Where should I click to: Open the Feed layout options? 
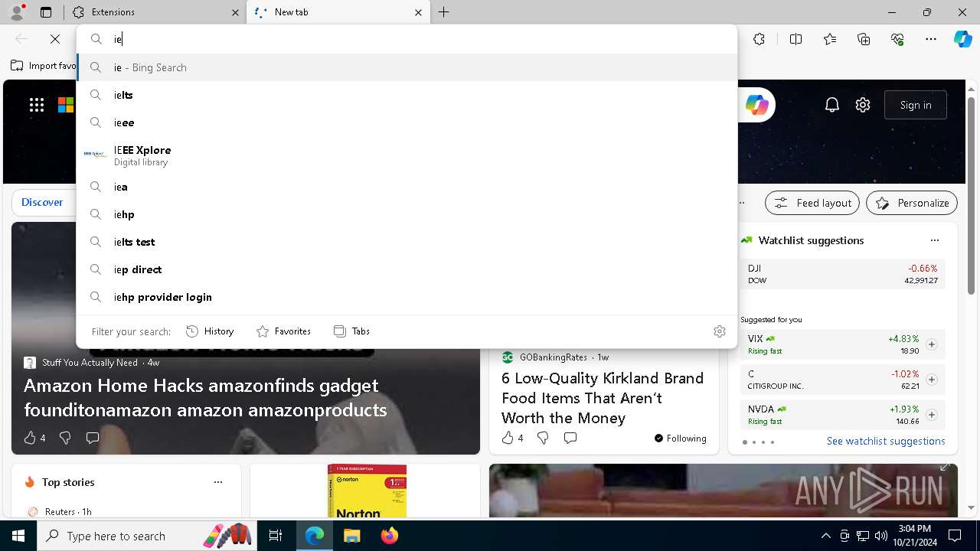812,203
